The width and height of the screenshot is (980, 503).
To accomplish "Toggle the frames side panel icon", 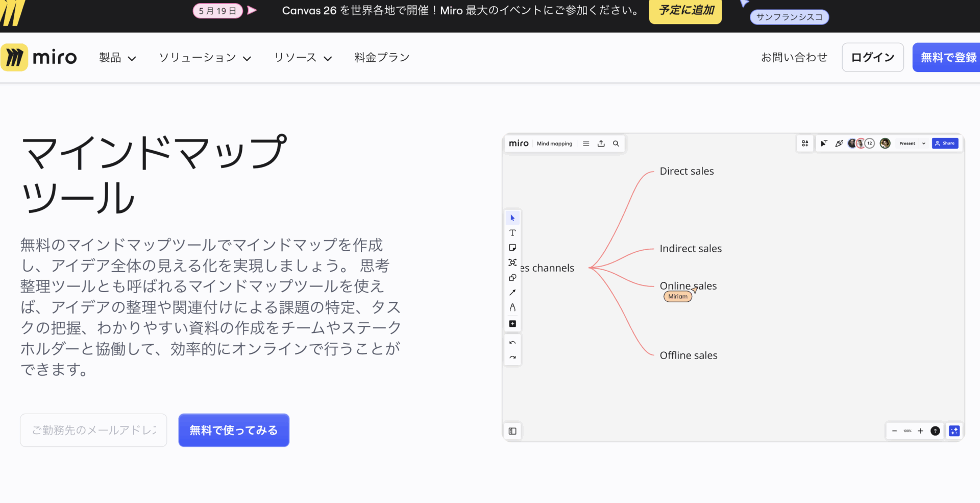I will click(512, 431).
